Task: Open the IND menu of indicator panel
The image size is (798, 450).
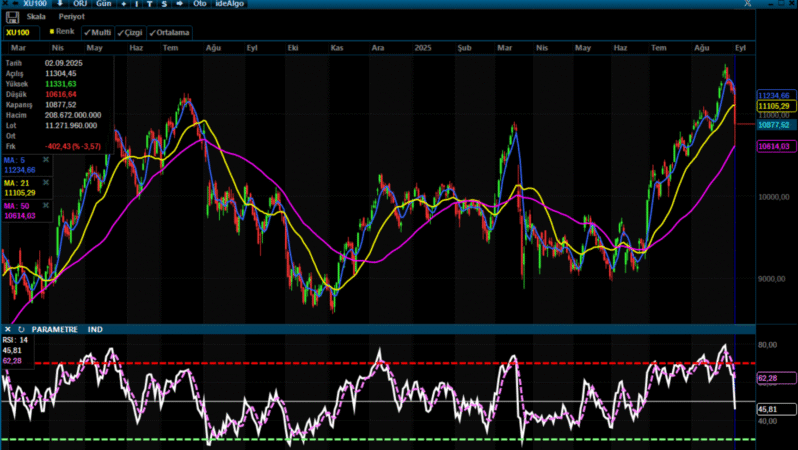Action: [x=95, y=329]
